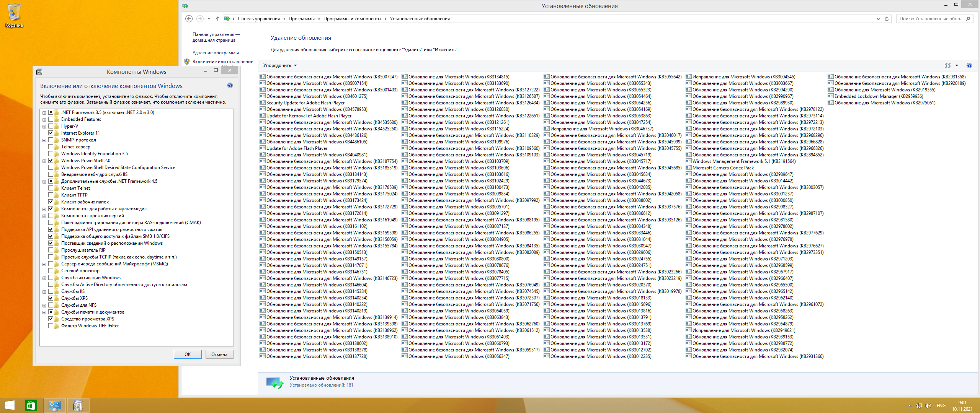Open Включение или отключение компонентов link
This screenshot has height=413, width=980.
223,62
